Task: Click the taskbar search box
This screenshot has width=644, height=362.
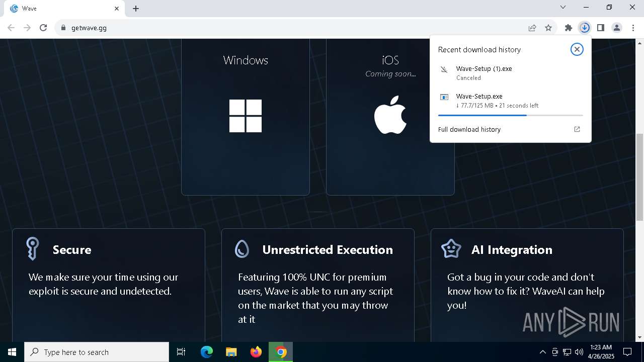Action: [x=97, y=352]
